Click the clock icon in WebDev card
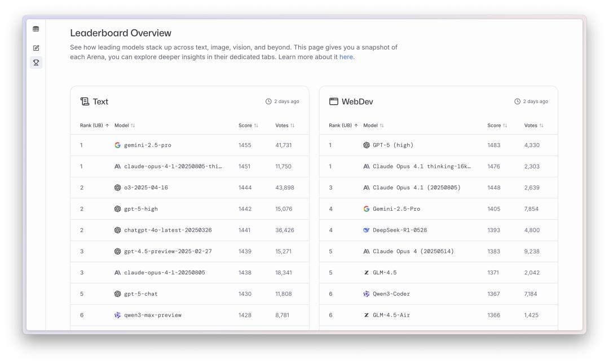 (x=517, y=101)
